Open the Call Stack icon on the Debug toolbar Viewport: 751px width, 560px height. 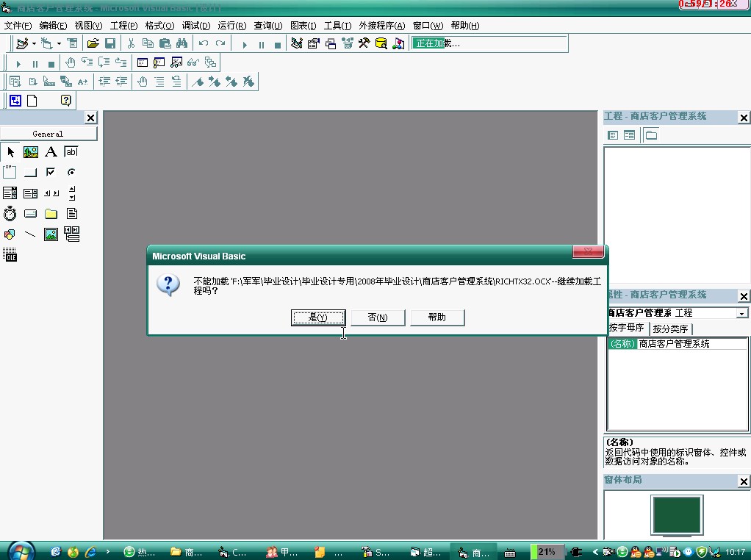[210, 62]
